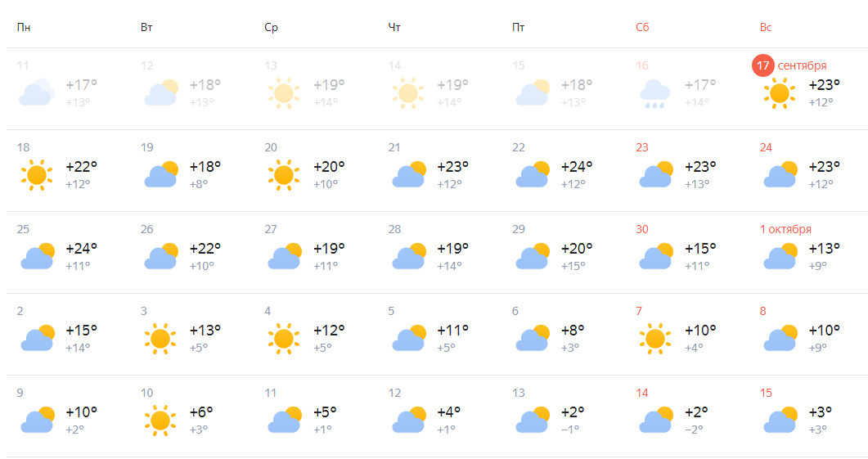
Task: Click the +8° temperature on October 6
Action: [573, 331]
